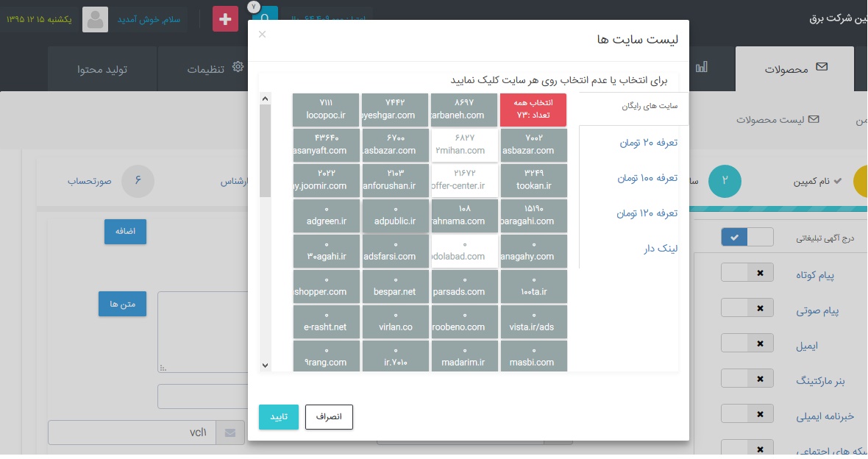Open the تعرفه ۲۰ تومان category

tap(648, 143)
